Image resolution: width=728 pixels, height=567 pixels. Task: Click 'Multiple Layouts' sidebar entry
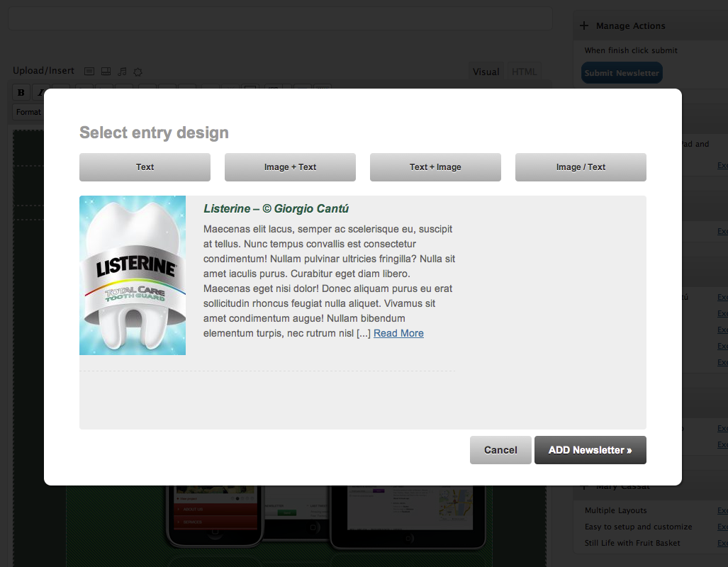point(615,510)
